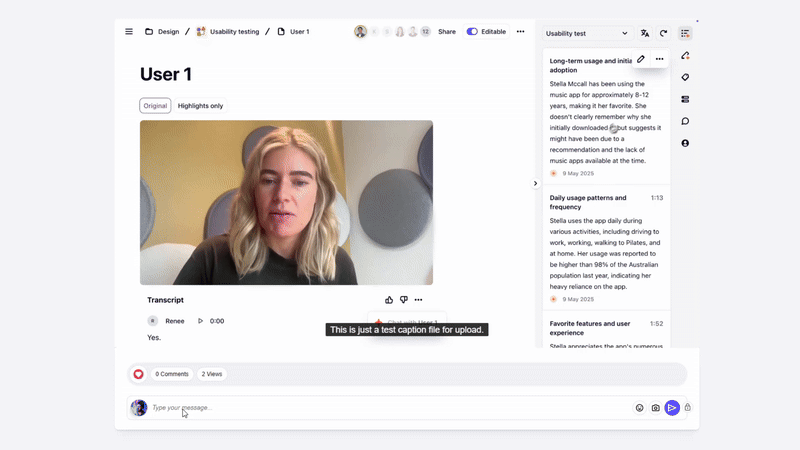Toggle the heart reaction on the post
Viewport: 800px width, 450px height.
139,374
